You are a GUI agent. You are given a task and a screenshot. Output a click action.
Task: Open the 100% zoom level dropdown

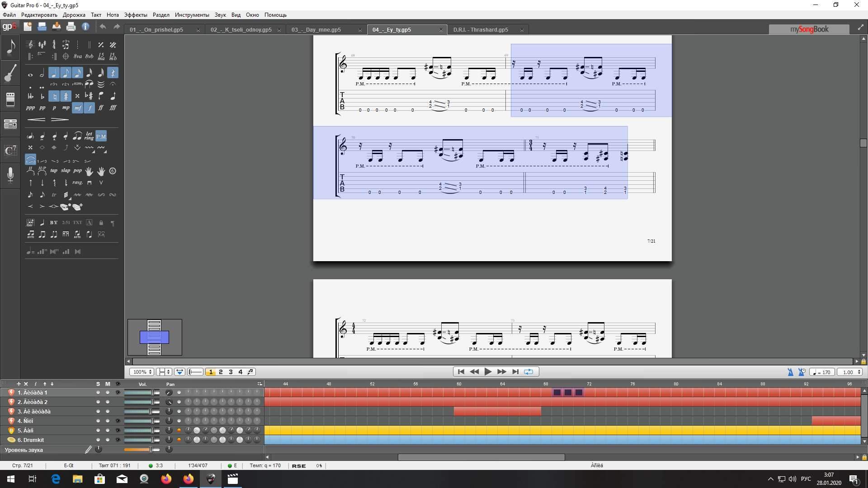pyautogui.click(x=142, y=372)
